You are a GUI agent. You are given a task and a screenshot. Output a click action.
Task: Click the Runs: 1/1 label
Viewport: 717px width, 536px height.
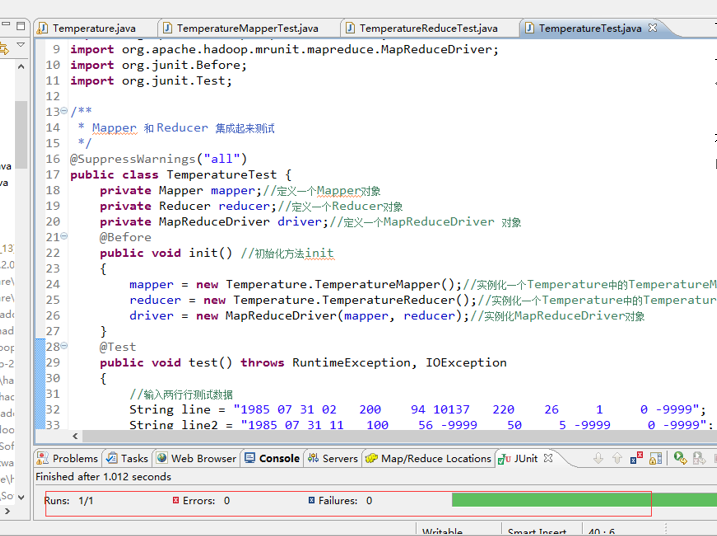pos(69,500)
